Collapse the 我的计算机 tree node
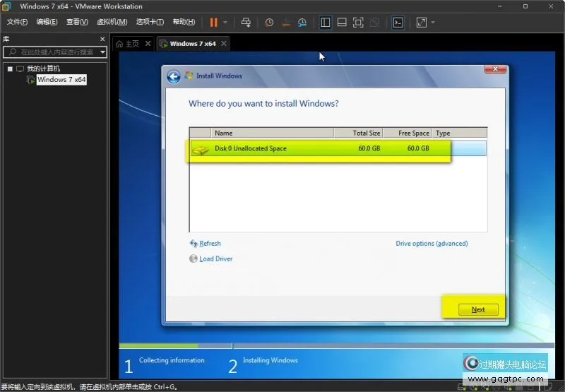The width and height of the screenshot is (565, 392). click(10, 69)
